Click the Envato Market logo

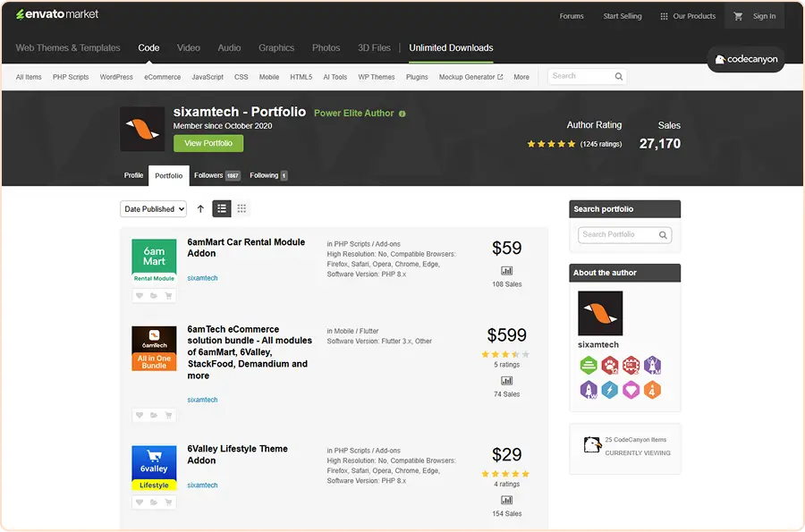(x=57, y=14)
